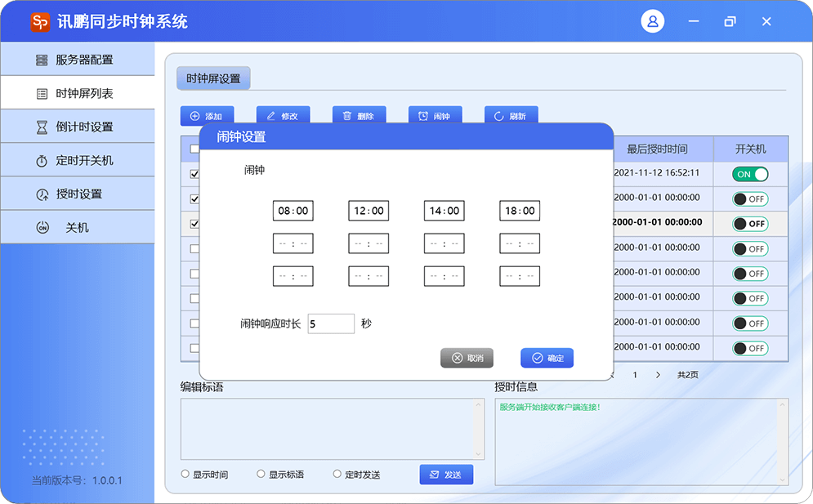The image size is (813, 504).
Task: Select 时钟屏列表 in the sidebar
Action: pos(77,94)
